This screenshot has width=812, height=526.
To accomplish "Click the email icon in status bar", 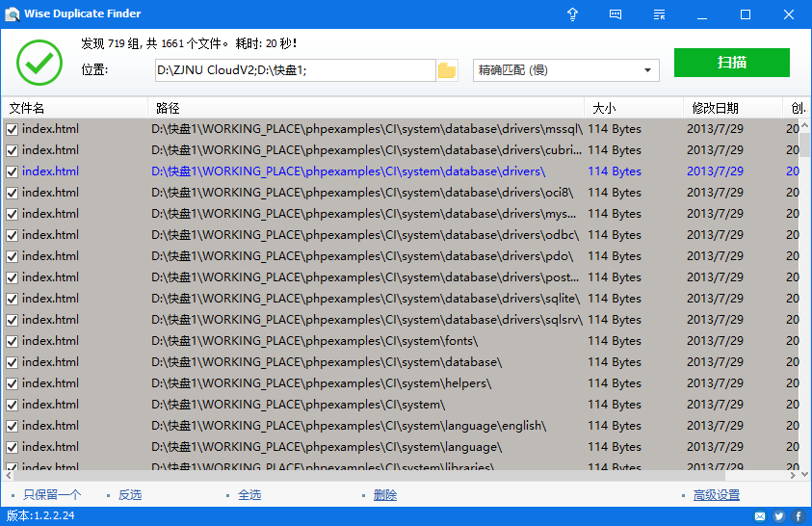I will pos(760,515).
